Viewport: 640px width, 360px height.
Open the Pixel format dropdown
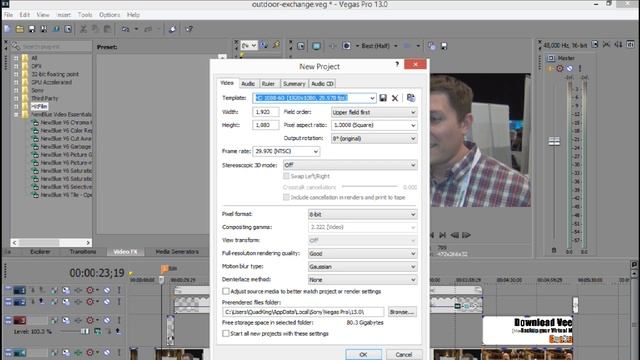[x=413, y=214]
